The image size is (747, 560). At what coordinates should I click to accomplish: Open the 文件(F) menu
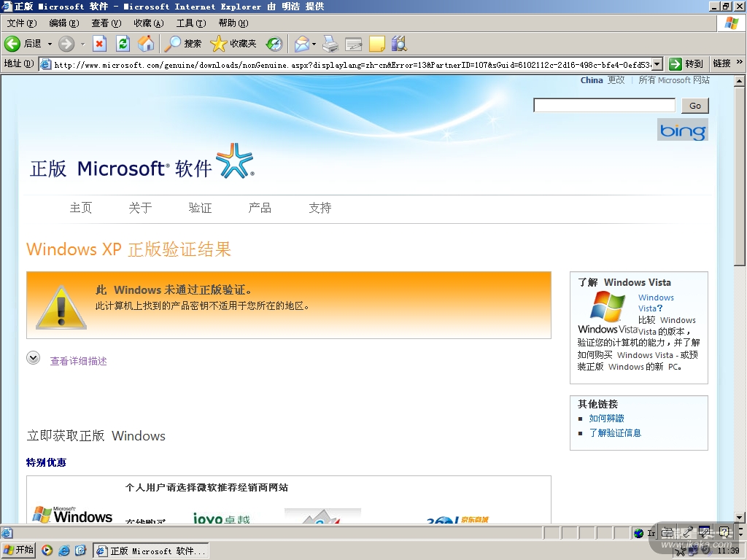[x=21, y=23]
